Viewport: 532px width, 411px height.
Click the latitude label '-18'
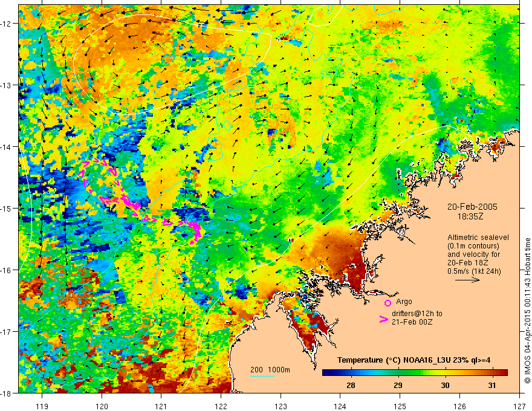(x=7, y=393)
